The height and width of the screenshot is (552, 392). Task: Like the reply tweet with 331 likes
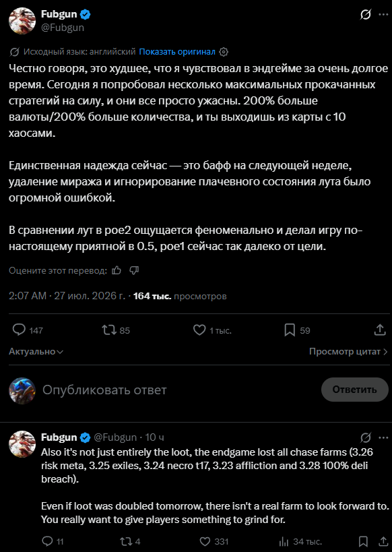(x=205, y=541)
